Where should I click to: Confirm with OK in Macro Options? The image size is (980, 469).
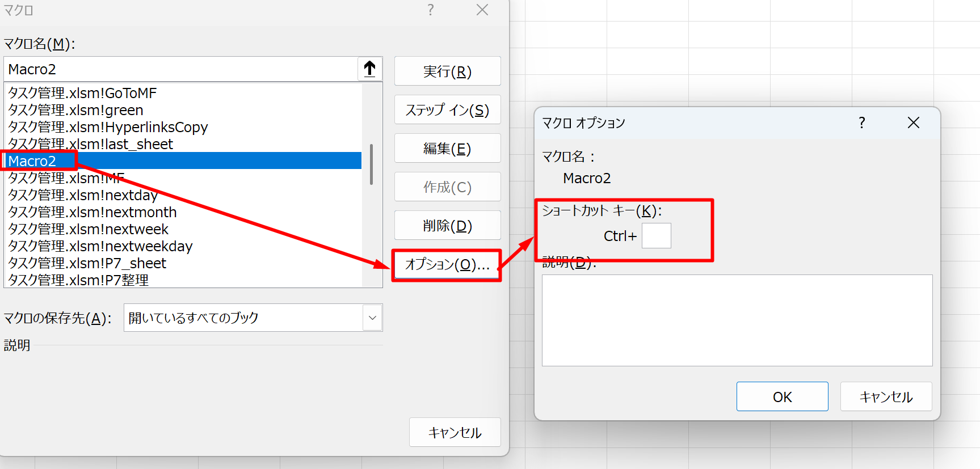pyautogui.click(x=782, y=396)
